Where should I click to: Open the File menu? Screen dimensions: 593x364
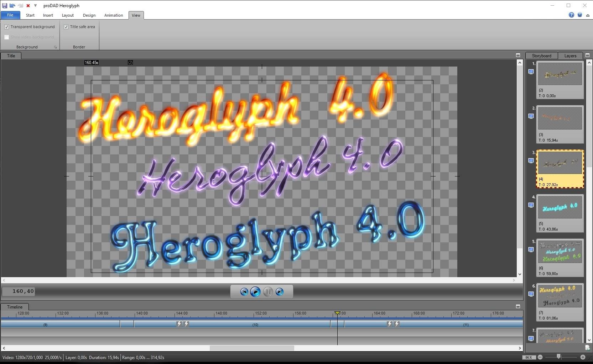coord(10,15)
